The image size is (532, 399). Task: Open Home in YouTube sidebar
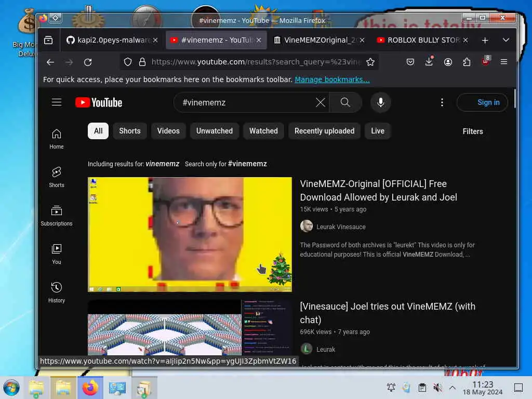[x=56, y=139]
